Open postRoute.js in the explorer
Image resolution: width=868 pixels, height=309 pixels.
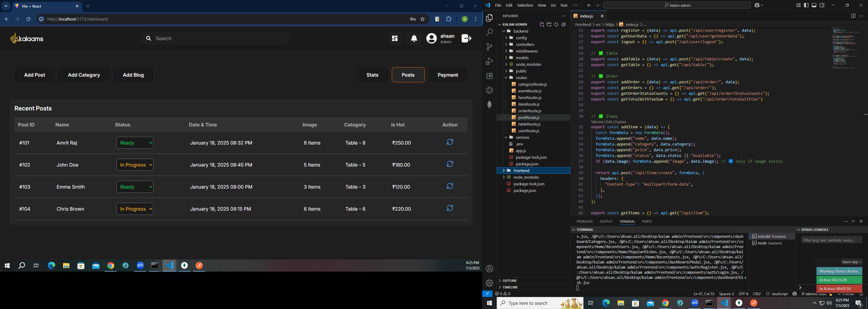[533, 117]
